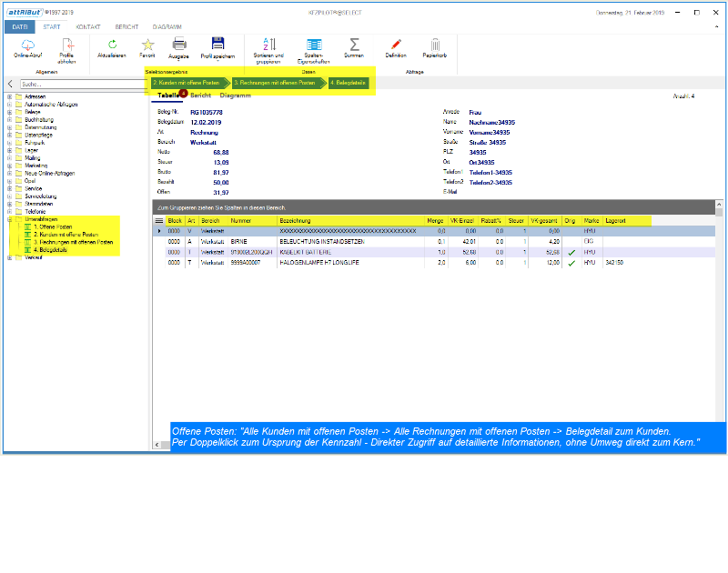Click the Profile abholen icon

point(67,45)
